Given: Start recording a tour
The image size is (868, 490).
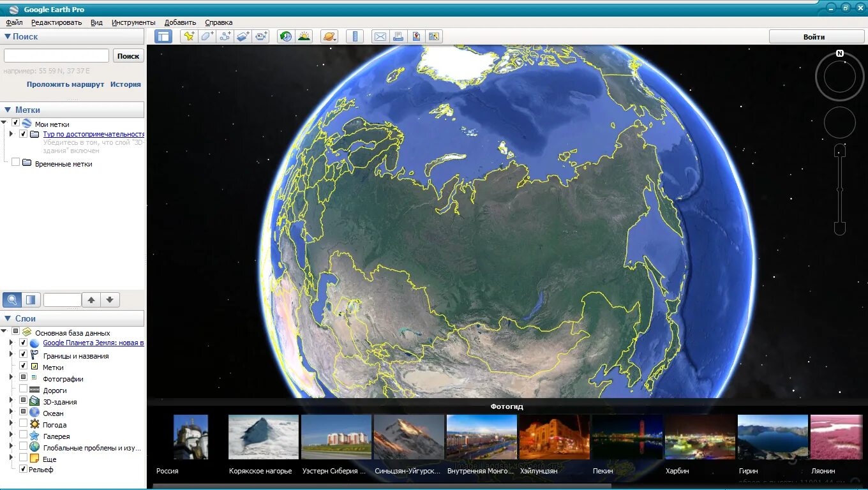Looking at the screenshot, I should (260, 36).
